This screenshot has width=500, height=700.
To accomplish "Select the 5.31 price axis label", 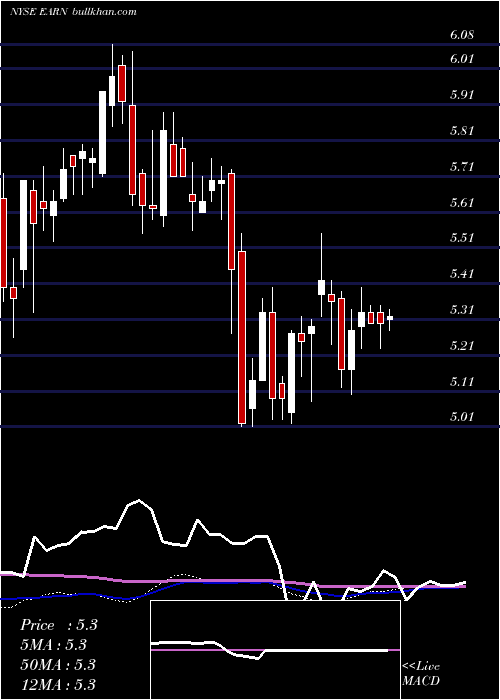I will click(x=462, y=309).
